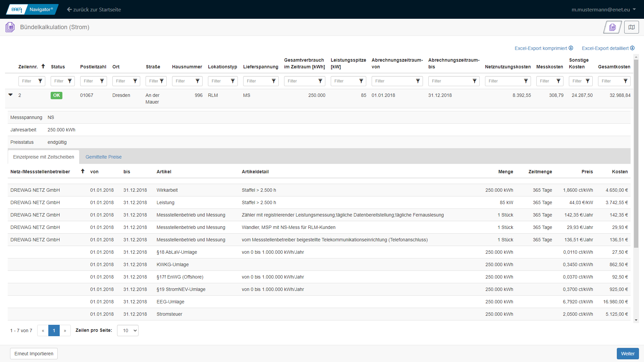Click the filter funnel for Gesamtkosten
The image size is (644, 362).
(x=626, y=81)
